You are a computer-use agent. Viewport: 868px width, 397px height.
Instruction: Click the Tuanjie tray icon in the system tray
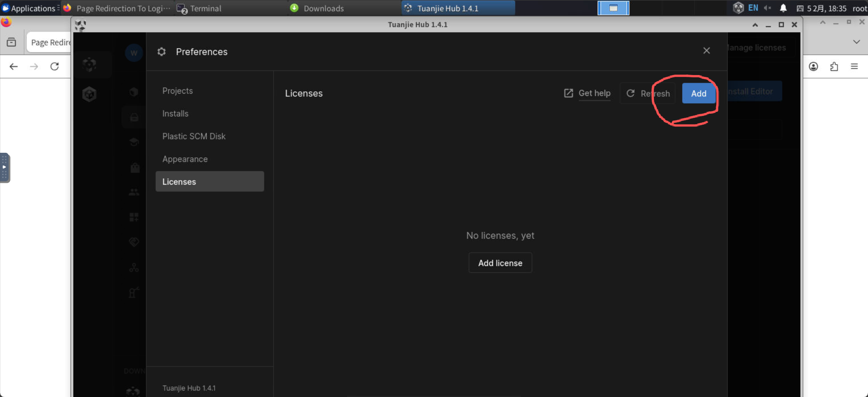(x=738, y=8)
